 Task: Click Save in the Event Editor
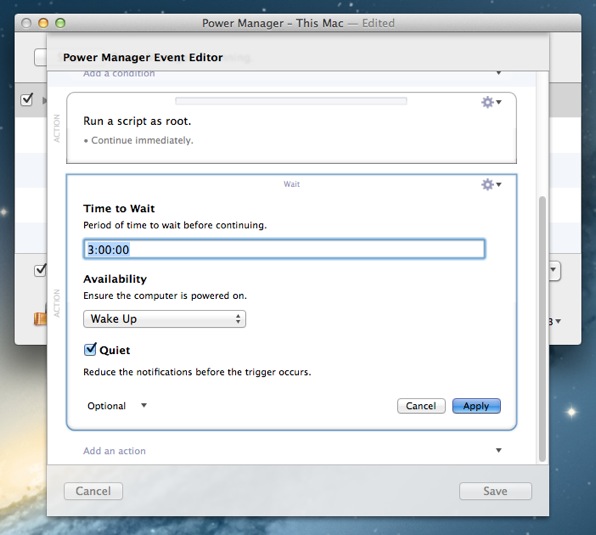495,491
